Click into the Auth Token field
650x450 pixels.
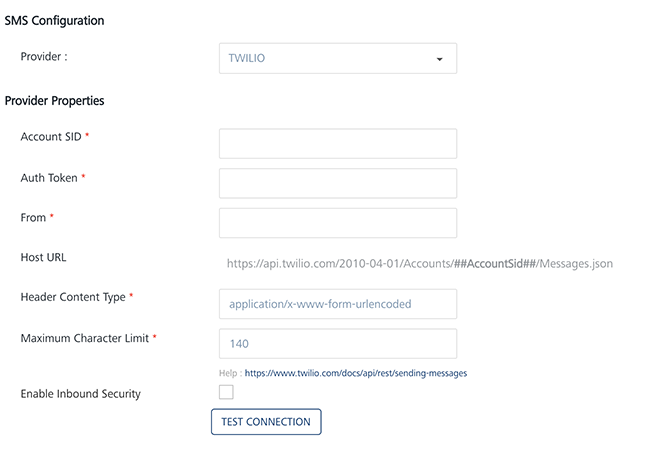click(x=337, y=183)
